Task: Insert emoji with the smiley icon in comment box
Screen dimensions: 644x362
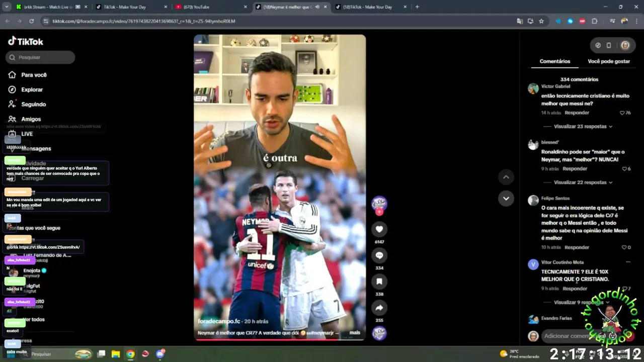Action: click(613, 336)
